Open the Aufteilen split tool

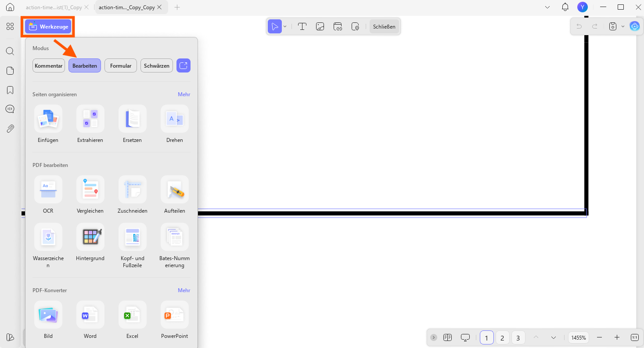point(175,189)
